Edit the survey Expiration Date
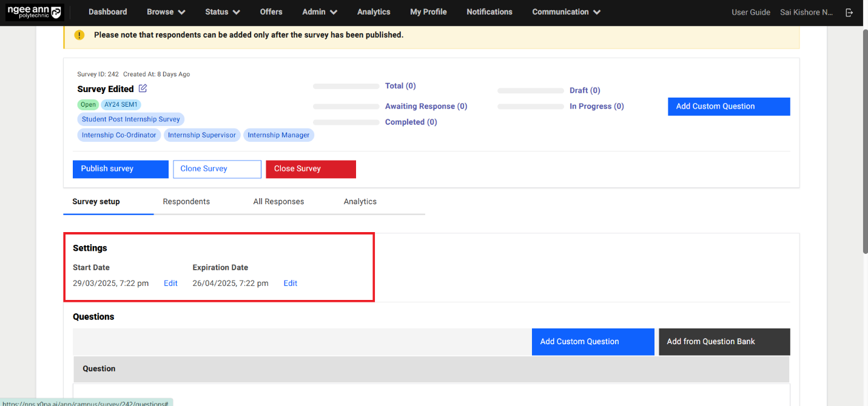The width and height of the screenshot is (868, 406). tap(290, 284)
